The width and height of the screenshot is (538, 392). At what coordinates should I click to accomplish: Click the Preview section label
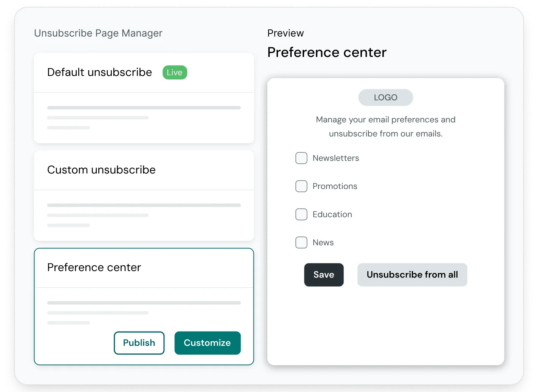(285, 33)
